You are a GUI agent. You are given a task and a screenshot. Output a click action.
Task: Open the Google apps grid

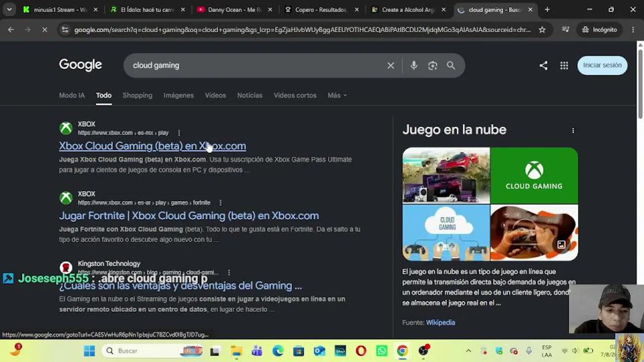tap(564, 65)
